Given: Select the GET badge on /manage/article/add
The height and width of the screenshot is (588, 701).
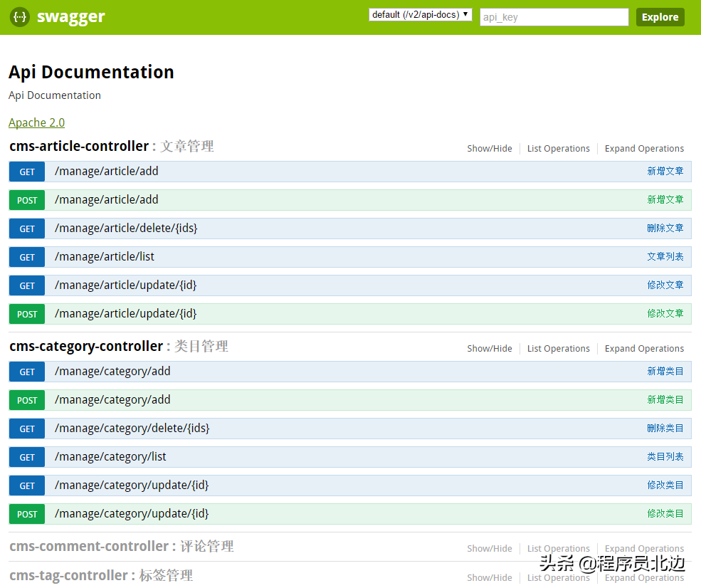Looking at the screenshot, I should [26, 171].
